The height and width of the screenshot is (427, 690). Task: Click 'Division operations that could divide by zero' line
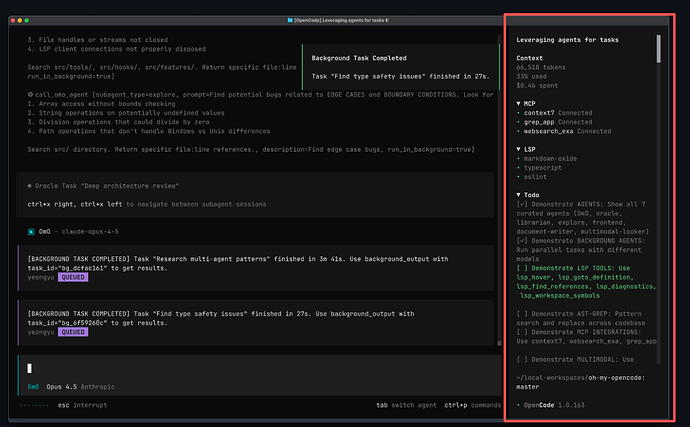click(x=118, y=122)
